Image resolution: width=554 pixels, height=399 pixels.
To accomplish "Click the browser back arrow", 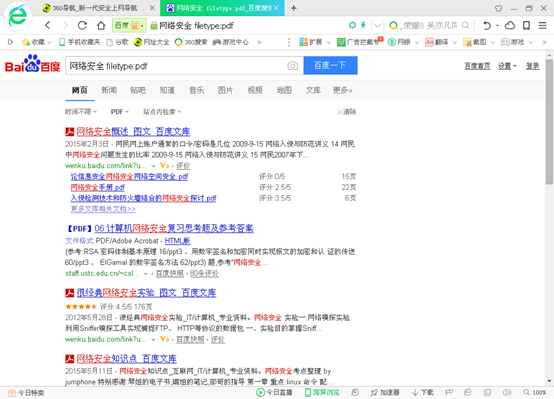I will (48, 25).
